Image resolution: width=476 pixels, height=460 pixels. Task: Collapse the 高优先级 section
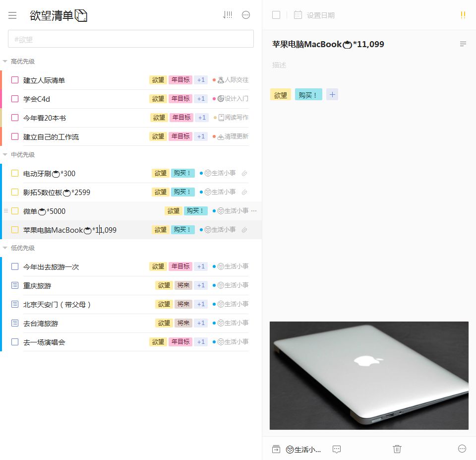coord(5,61)
